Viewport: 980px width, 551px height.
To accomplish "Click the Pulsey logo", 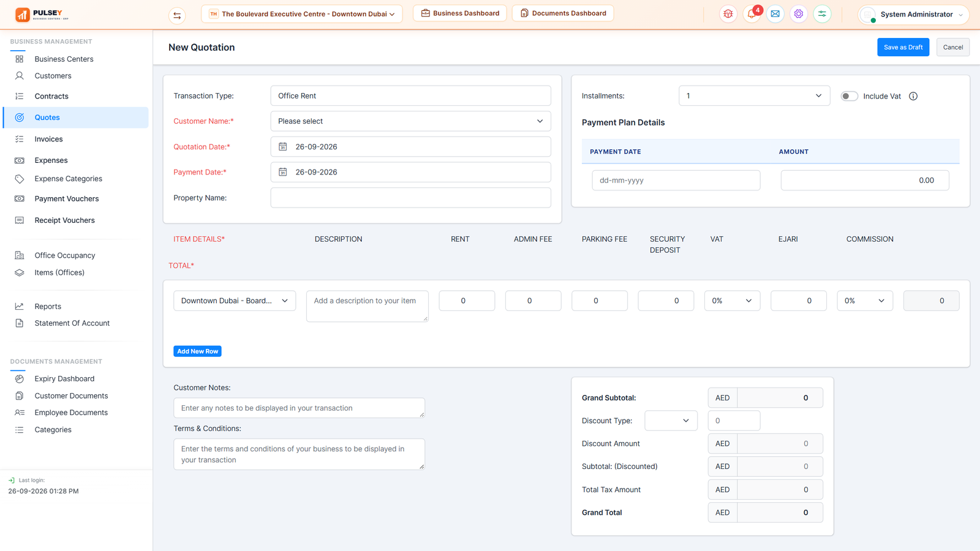I will pyautogui.click(x=42, y=14).
